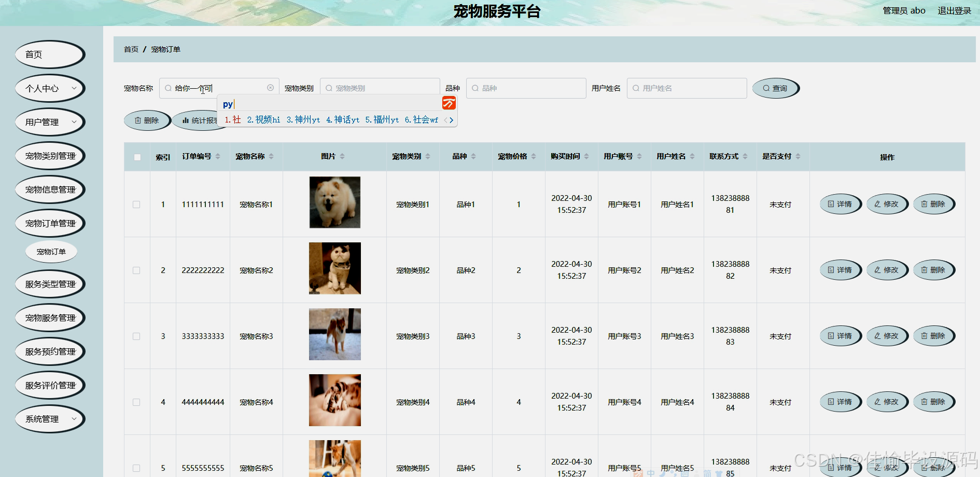Select the 宠物订单 submenu item
980x477 pixels.
click(x=51, y=252)
